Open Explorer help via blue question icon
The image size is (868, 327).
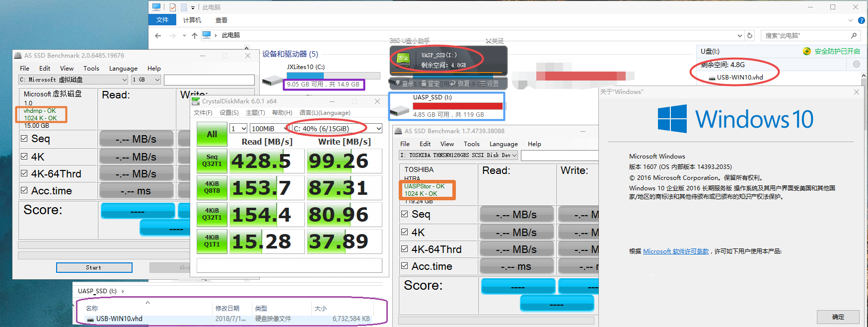point(862,20)
